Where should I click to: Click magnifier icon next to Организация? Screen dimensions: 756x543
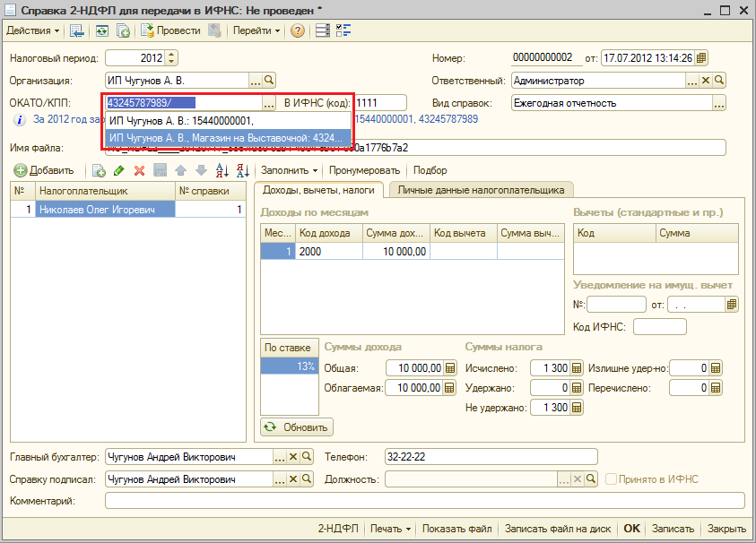(x=268, y=80)
